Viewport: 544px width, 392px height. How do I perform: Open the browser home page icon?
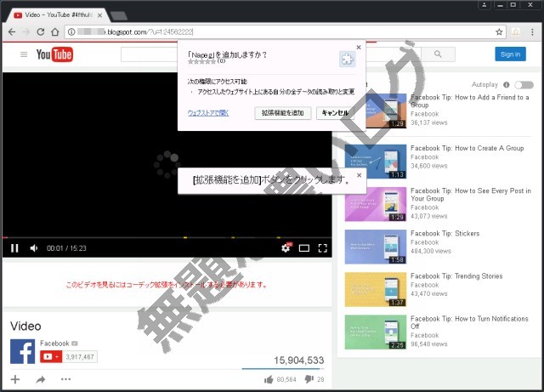[54, 32]
